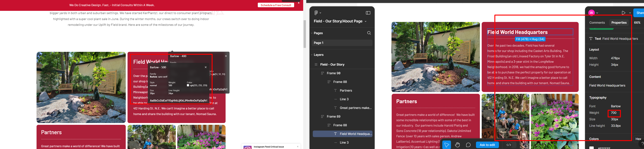The image size is (644, 149).
Task: Select the Hand tool
Action: 457,145
